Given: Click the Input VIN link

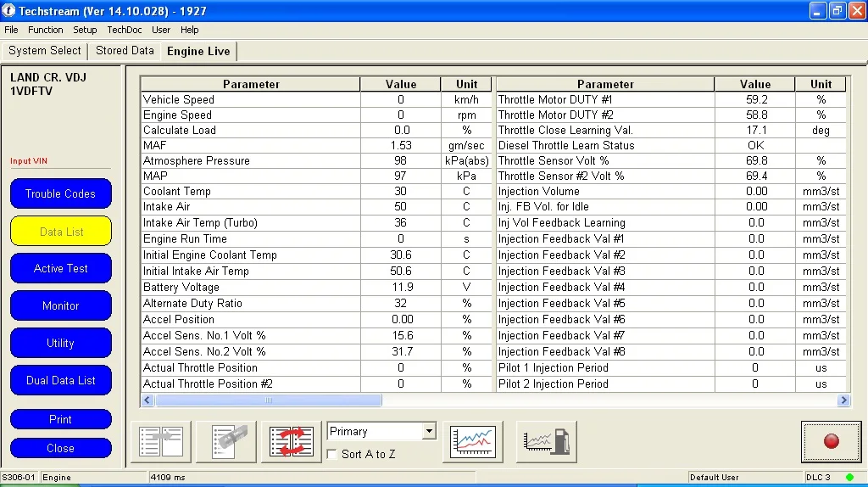Looking at the screenshot, I should (x=29, y=160).
